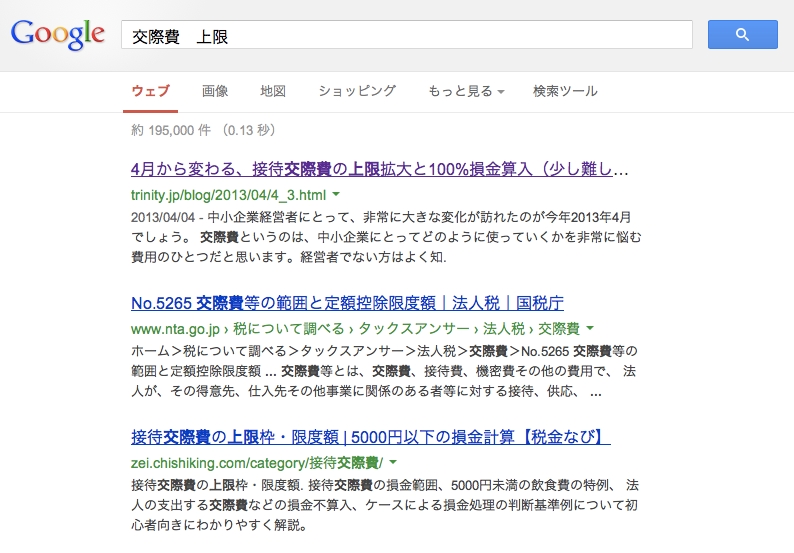Expand arrow next to nta.go.jp breadcrumb
Screen dimensions: 794x553
point(590,328)
